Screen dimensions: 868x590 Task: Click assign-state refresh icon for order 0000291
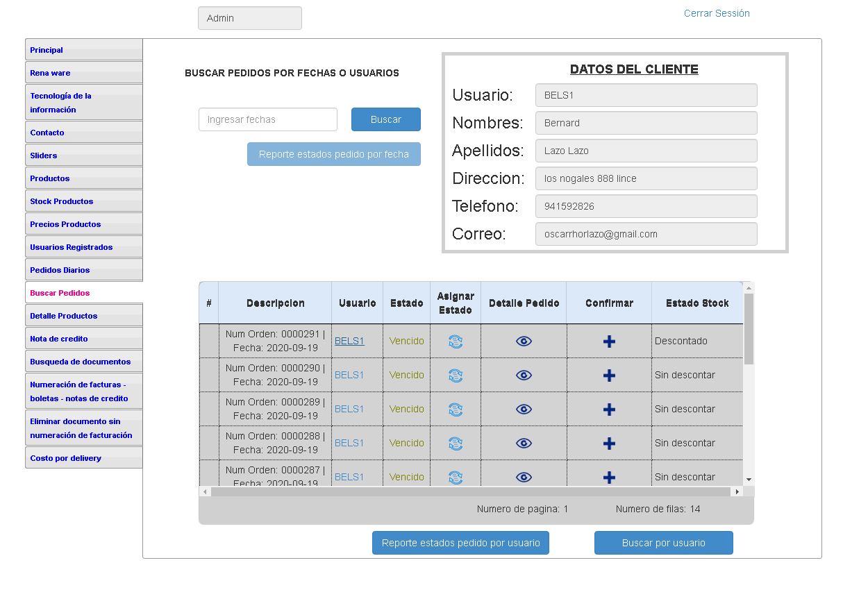[456, 342]
